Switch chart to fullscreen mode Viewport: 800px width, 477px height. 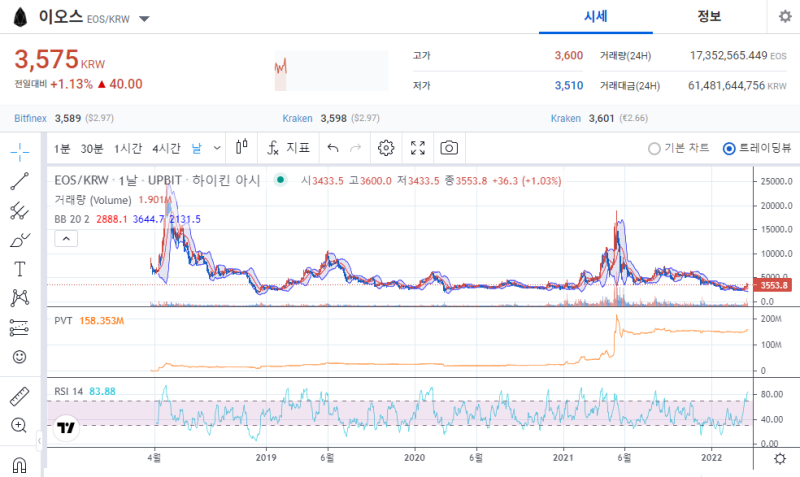pyautogui.click(x=418, y=148)
